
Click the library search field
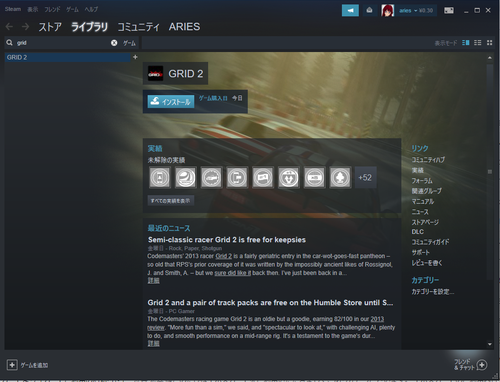click(63, 43)
